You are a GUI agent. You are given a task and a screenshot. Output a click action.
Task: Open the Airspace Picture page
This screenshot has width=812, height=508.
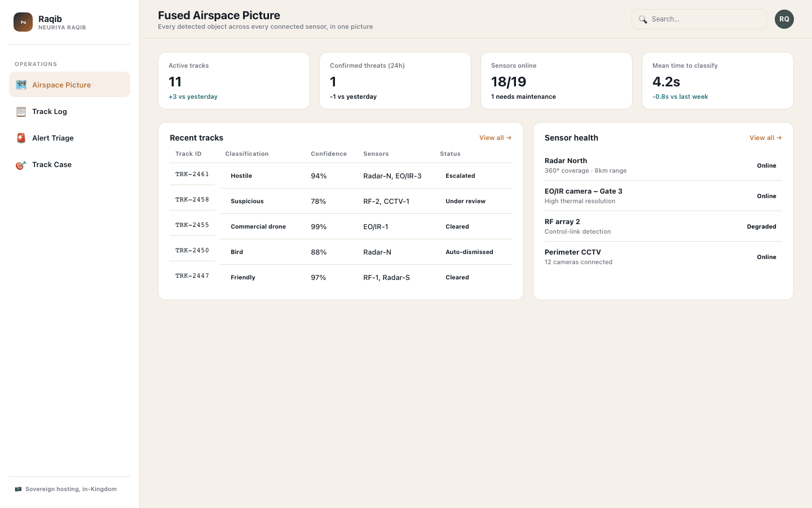pyautogui.click(x=69, y=85)
